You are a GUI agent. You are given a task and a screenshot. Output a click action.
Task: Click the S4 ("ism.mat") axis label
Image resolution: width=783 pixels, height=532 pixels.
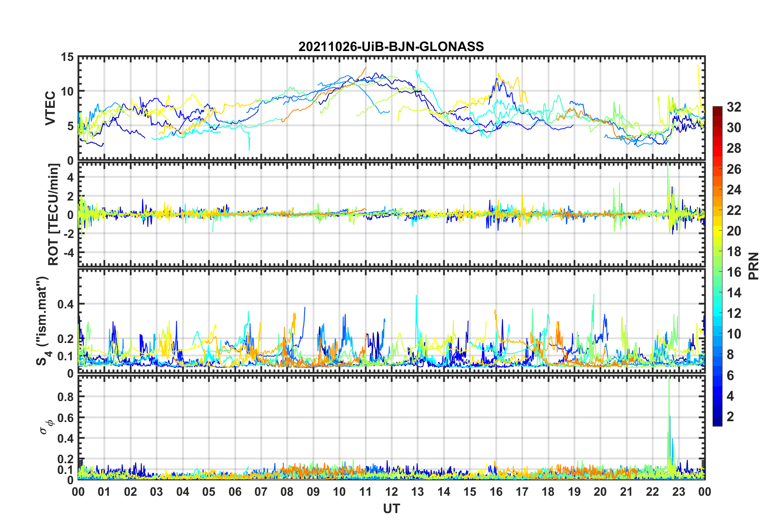click(x=42, y=321)
